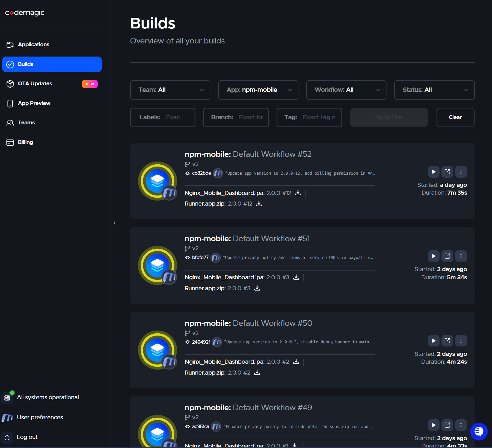This screenshot has width=492, height=448.
Task: Click the Log out power icon
Action: 7,438
